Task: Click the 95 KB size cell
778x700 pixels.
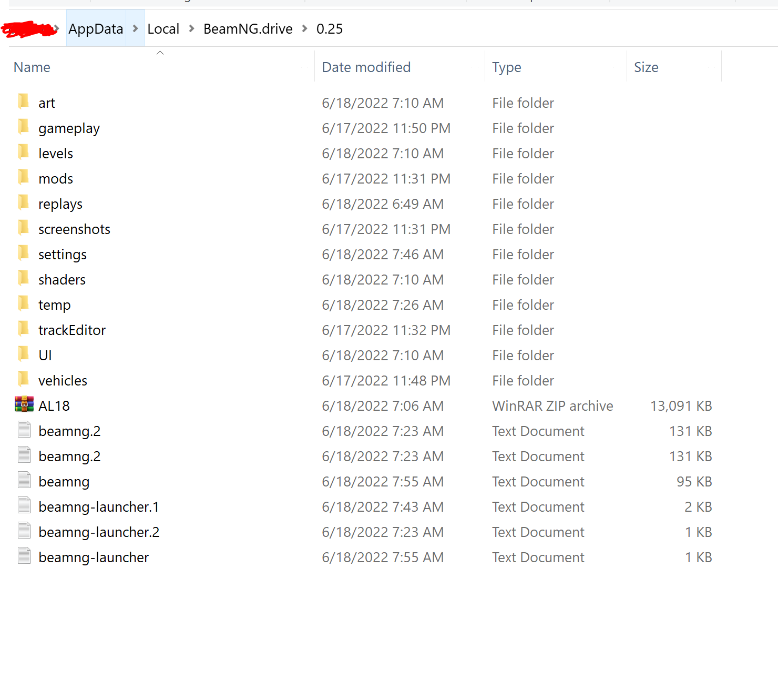Action: point(694,482)
